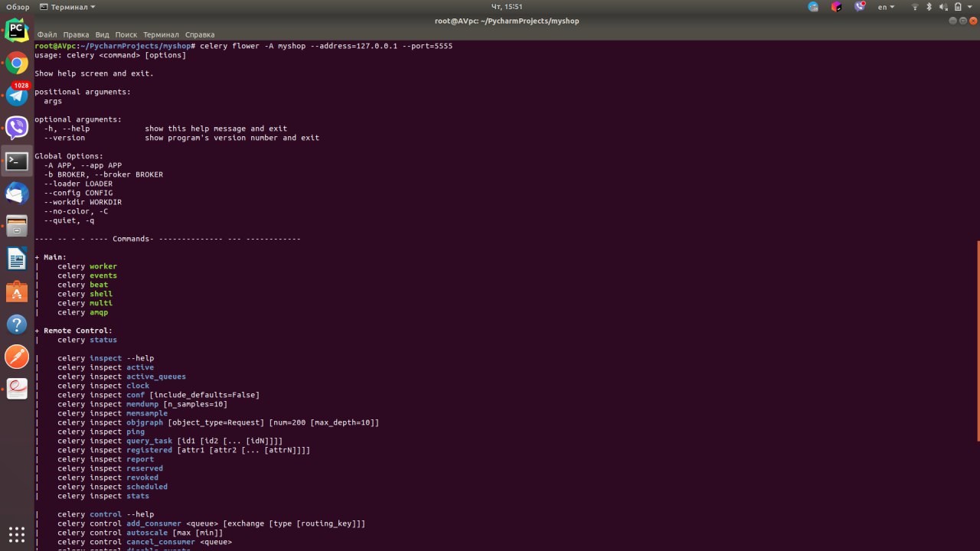
Task: Click 'amqp' command text
Action: (99, 312)
